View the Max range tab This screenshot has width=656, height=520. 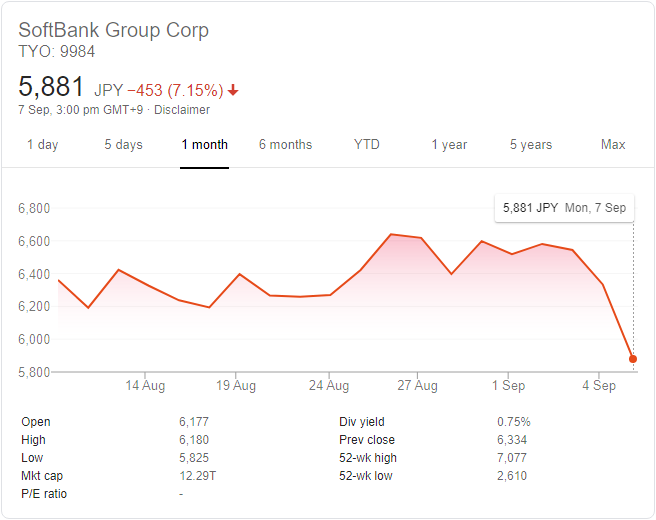click(613, 145)
